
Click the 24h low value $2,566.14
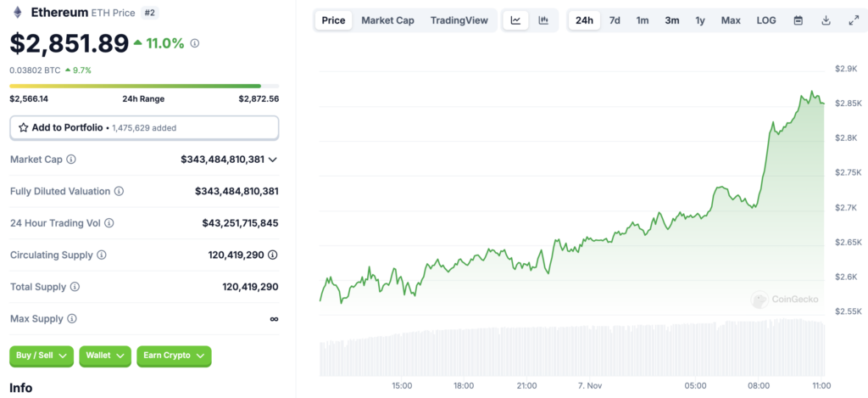coord(29,99)
